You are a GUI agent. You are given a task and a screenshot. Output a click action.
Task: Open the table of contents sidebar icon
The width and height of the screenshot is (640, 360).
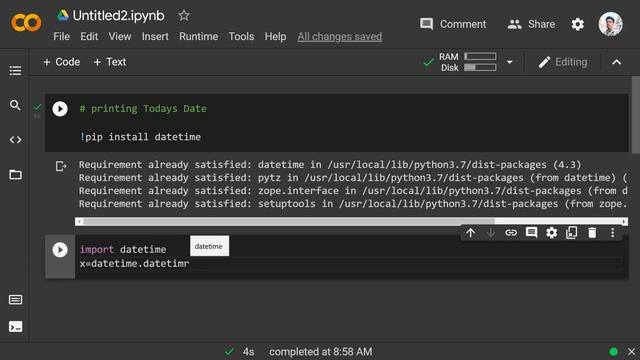point(15,71)
